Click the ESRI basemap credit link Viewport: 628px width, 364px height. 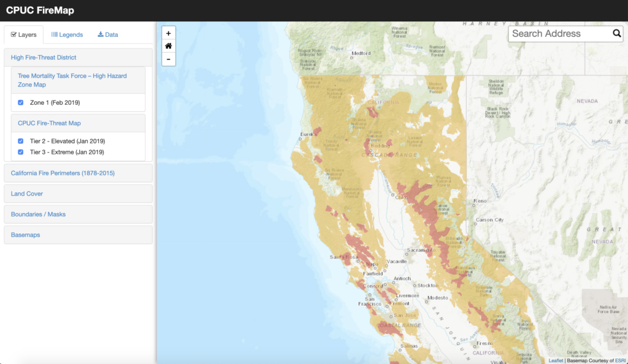(x=621, y=360)
